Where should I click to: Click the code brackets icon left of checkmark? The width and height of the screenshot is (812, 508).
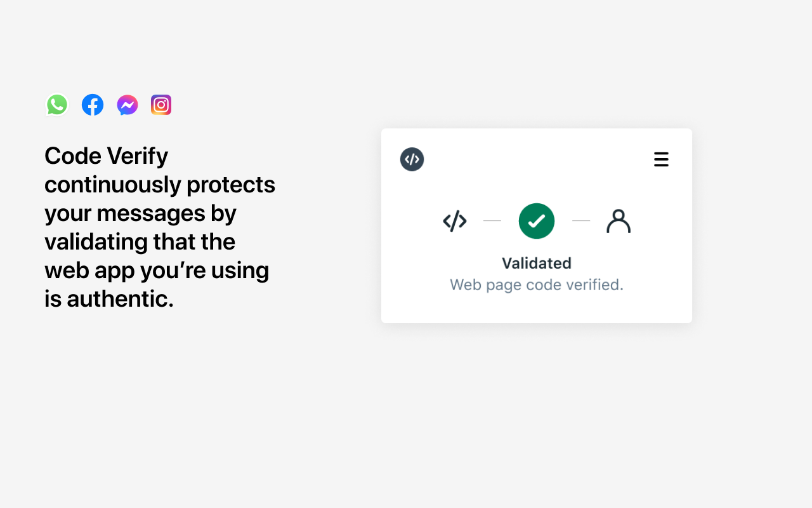[455, 221]
